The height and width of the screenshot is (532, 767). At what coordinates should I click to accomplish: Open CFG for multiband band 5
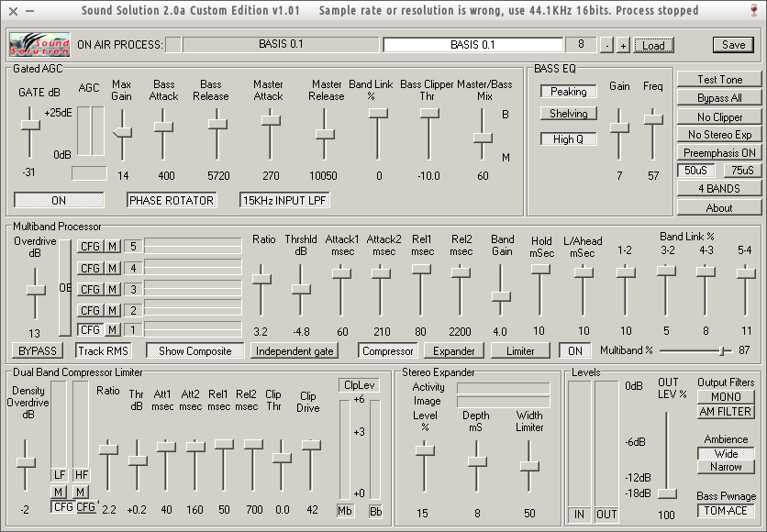(91, 247)
